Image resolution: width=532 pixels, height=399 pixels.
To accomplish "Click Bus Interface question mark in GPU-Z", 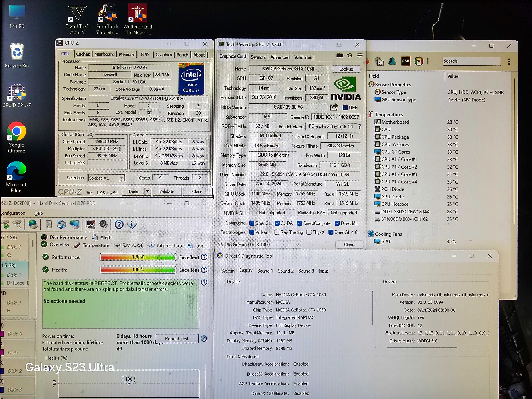I will pyautogui.click(x=359, y=126).
